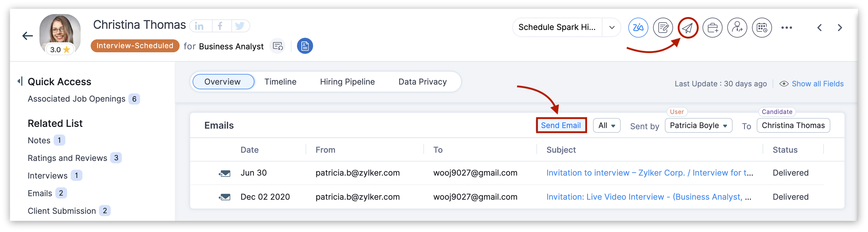Open the Schedule Spark Hire dropdown arrow
The image size is (868, 232).
click(x=612, y=27)
